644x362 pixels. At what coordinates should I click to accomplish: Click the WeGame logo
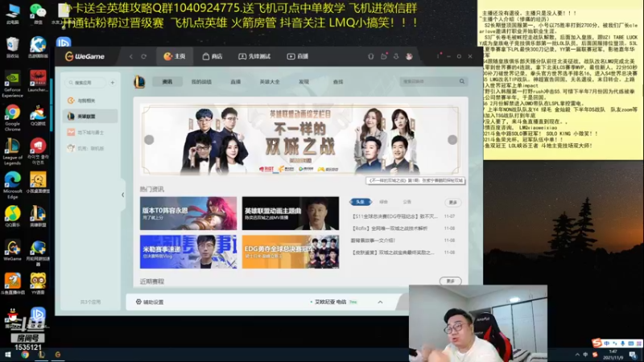85,56
